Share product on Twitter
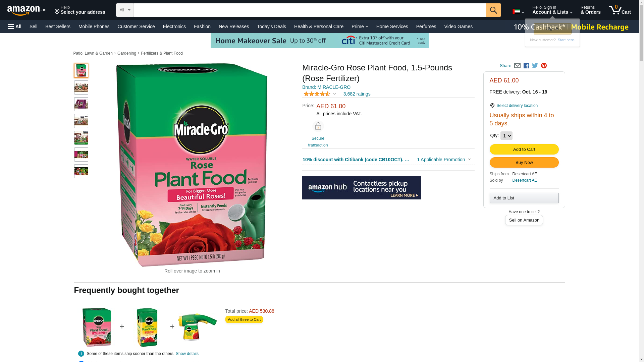Screen dimensions: 644x362 point(535,66)
